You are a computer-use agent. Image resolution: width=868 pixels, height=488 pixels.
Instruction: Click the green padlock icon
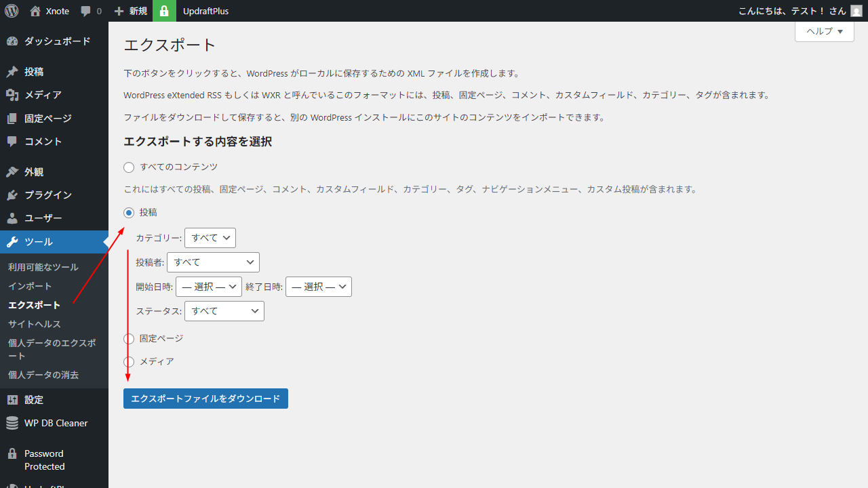click(164, 11)
